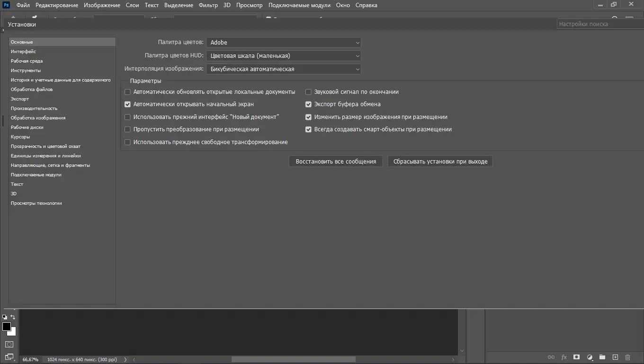Click the canvas scroll left arrow
The image size is (644, 364).
[x=134, y=360]
